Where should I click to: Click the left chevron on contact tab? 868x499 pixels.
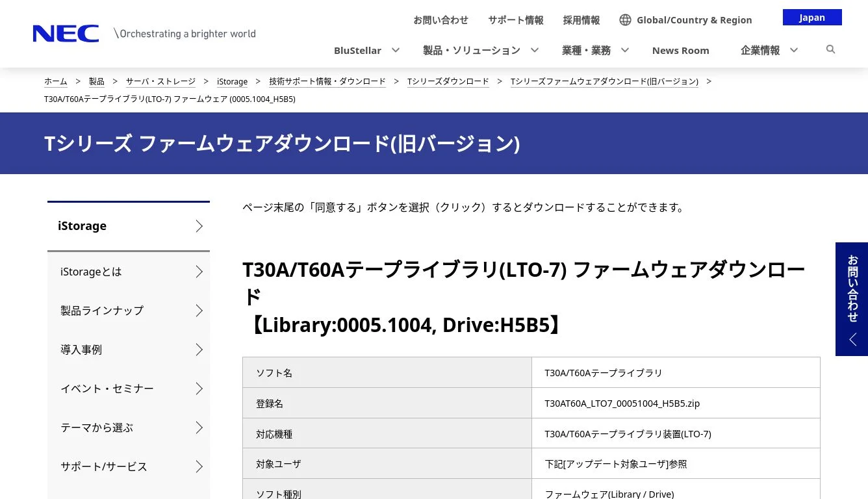[852, 340]
